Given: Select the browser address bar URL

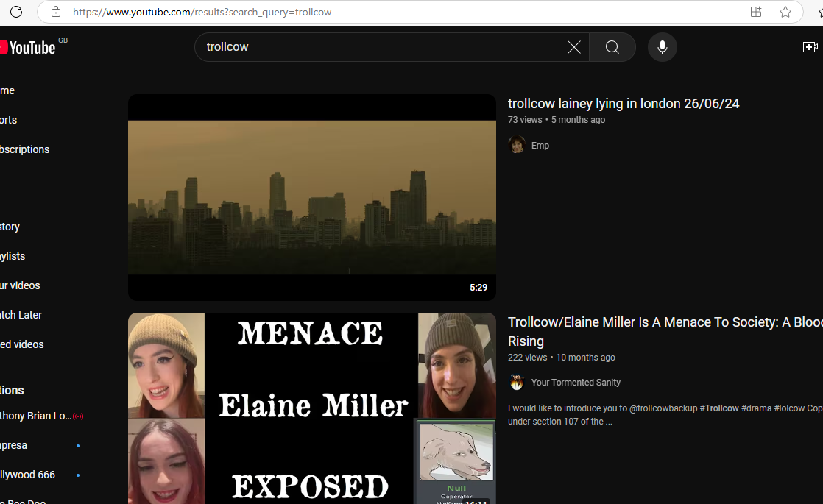Looking at the screenshot, I should [202, 12].
